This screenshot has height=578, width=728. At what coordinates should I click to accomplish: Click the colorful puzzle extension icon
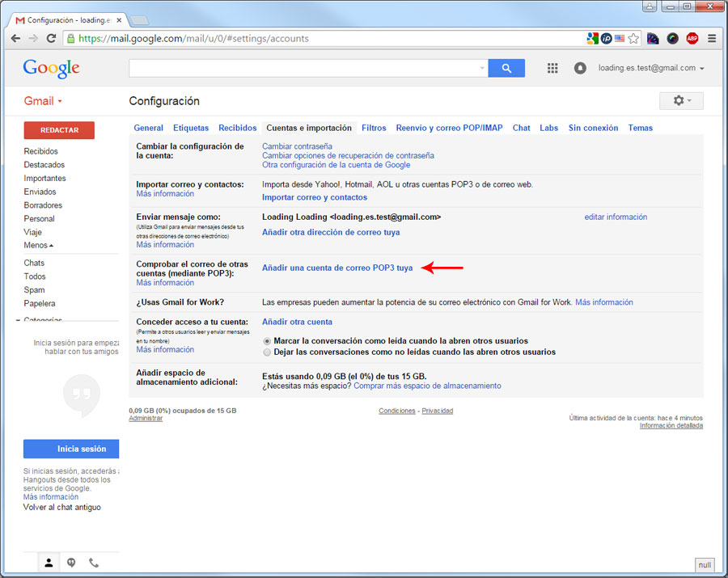592,39
